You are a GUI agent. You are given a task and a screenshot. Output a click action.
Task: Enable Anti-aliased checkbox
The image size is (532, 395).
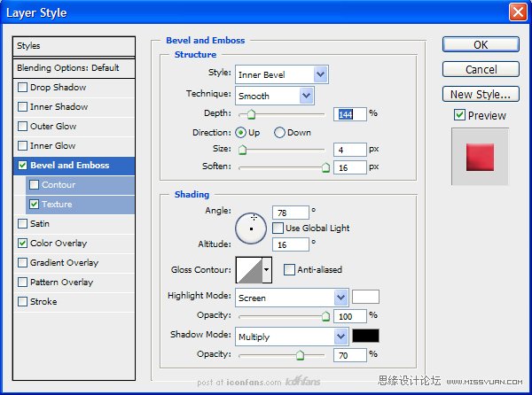289,270
